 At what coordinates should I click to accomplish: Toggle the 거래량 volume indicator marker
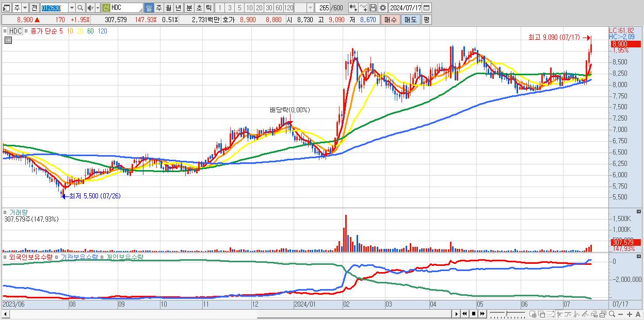[6, 212]
